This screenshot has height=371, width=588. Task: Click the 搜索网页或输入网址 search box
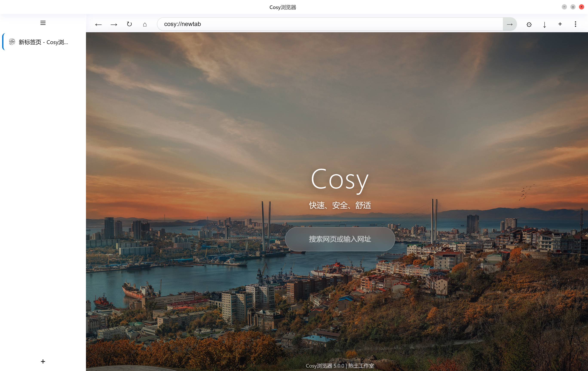340,239
